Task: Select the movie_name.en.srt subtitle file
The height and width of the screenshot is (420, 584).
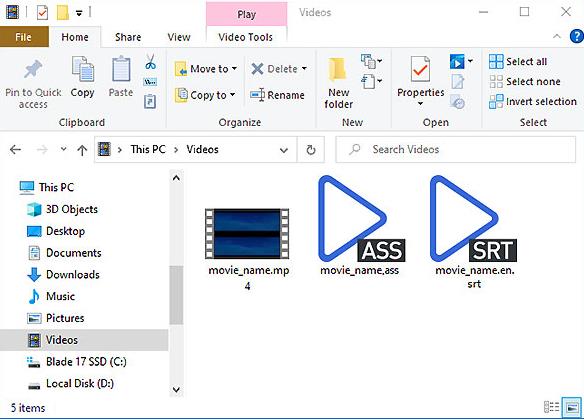Action: click(474, 232)
